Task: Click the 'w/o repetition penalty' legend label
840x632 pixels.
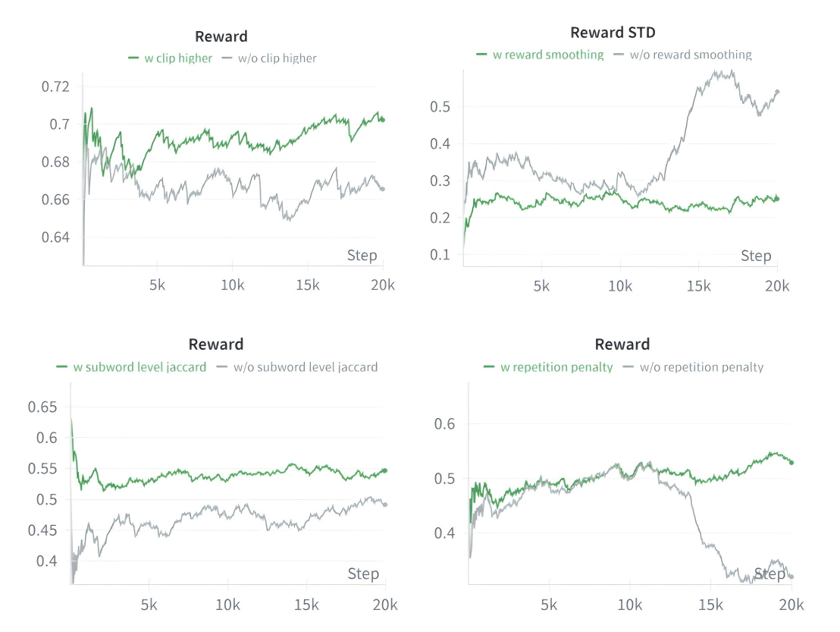Action: [701, 367]
